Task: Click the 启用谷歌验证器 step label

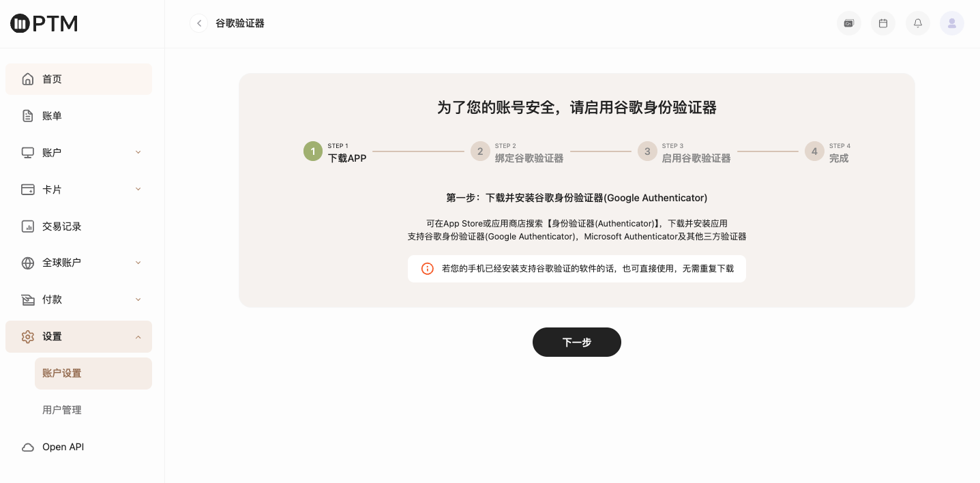Action: (696, 158)
